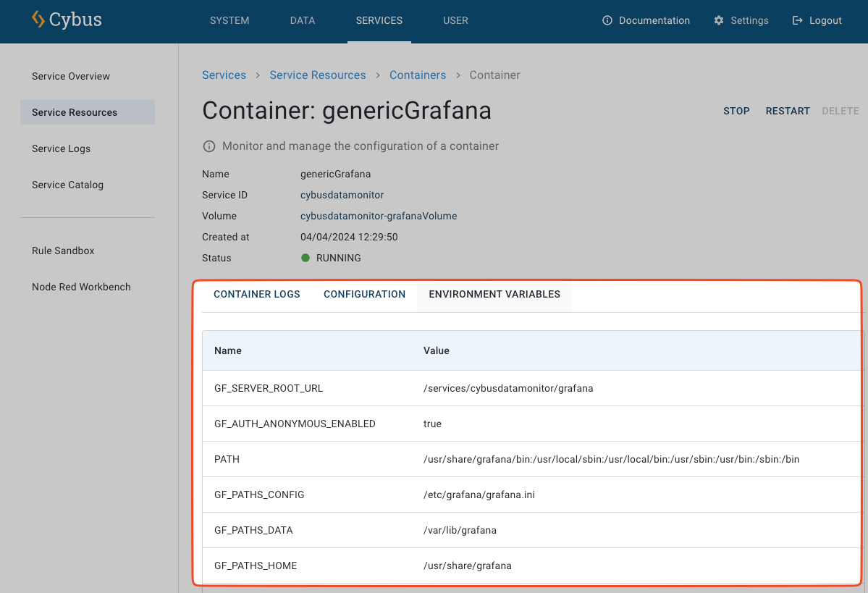Restart the genericGrafana container
Image resolution: width=868 pixels, height=593 pixels.
[x=788, y=111]
